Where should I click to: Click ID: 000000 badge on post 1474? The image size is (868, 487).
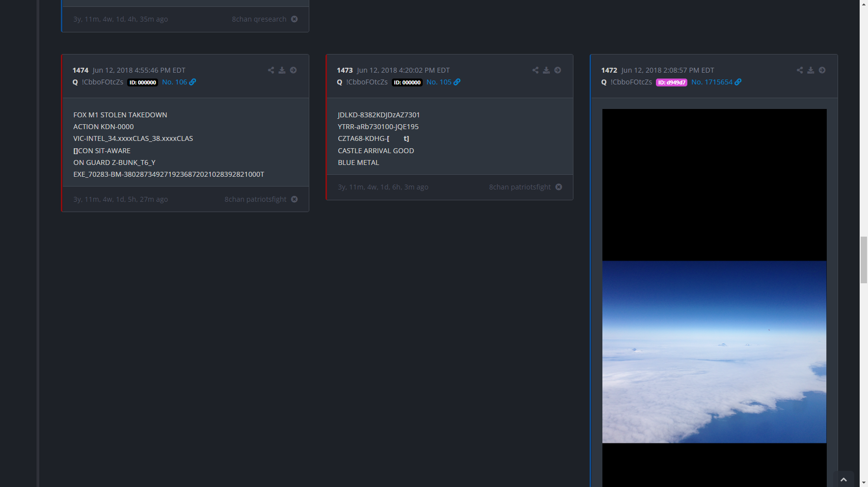143,82
